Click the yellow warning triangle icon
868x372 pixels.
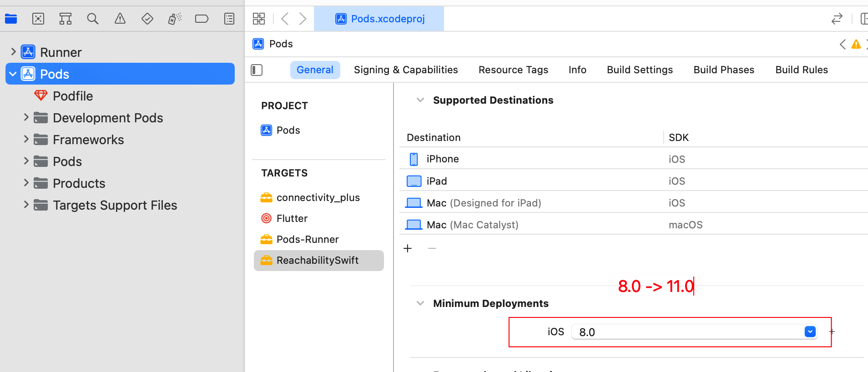[x=856, y=44]
